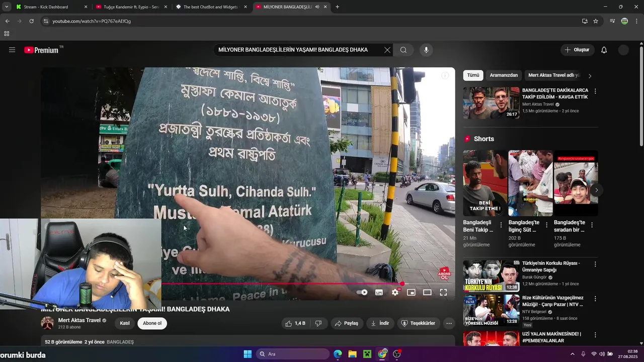Open a new browser tab

click(x=337, y=7)
